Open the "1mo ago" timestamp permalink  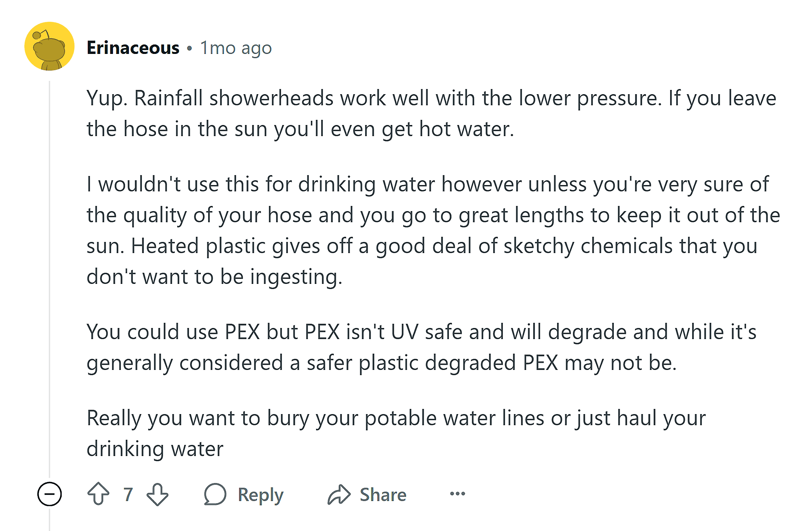coord(236,48)
